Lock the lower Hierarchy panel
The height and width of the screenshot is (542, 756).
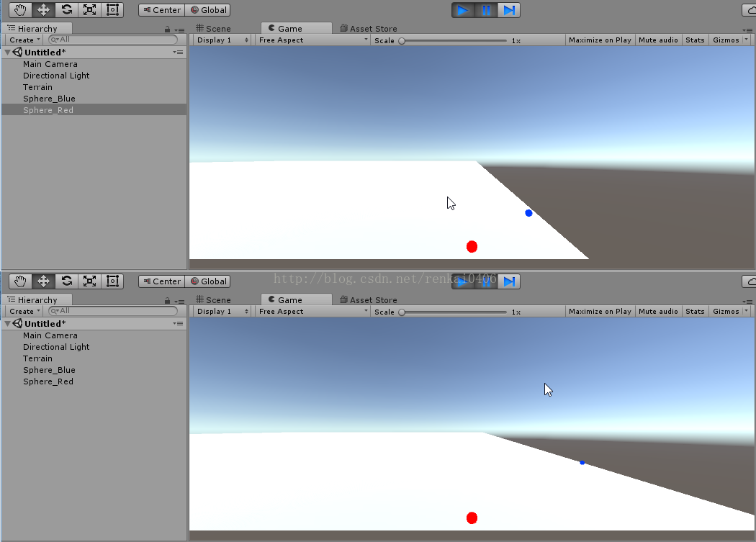coord(167,301)
